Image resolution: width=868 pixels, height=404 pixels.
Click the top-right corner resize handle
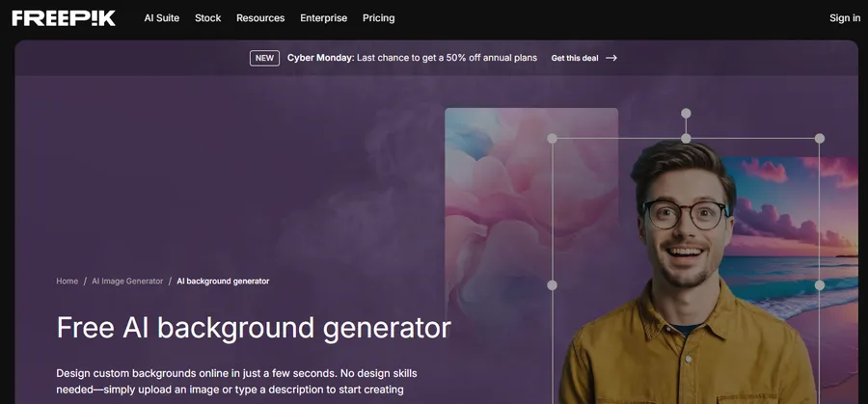point(819,139)
